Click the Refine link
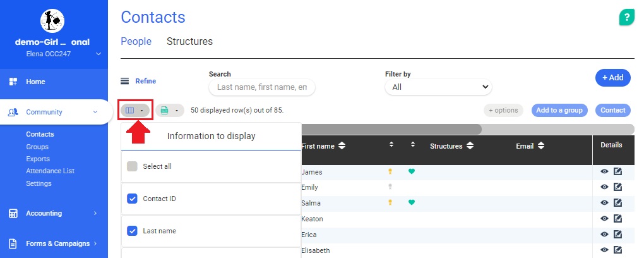The image size is (644, 258). pos(145,81)
